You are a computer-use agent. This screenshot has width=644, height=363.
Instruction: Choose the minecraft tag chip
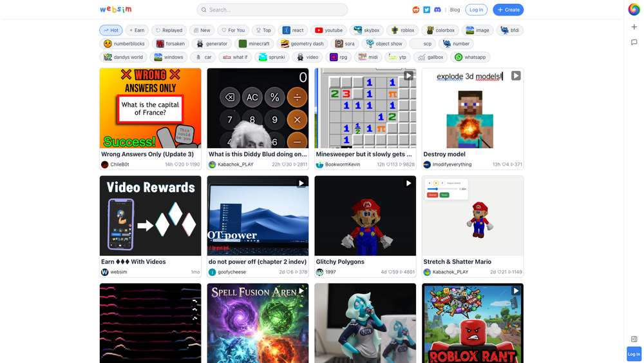pyautogui.click(x=254, y=44)
